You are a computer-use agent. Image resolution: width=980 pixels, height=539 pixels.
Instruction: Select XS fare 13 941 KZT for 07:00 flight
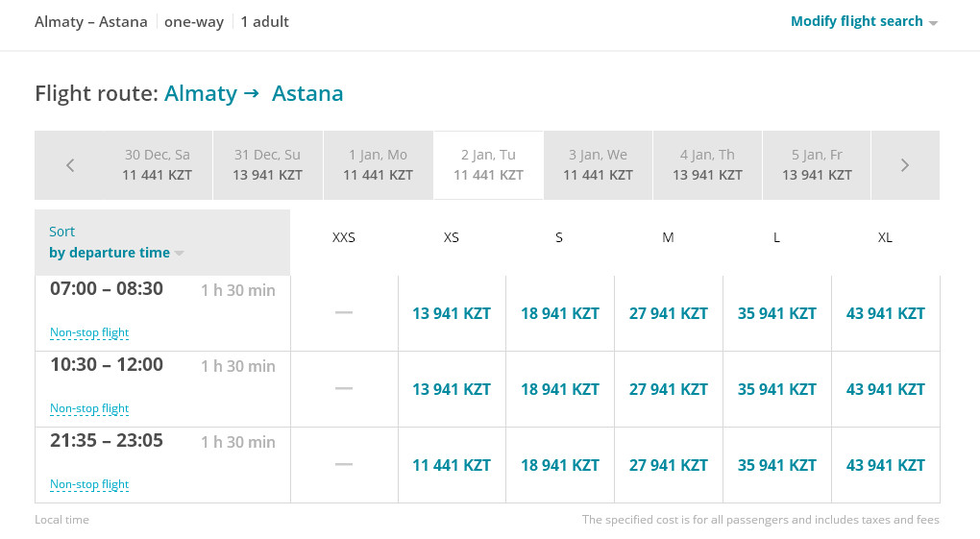pos(452,313)
